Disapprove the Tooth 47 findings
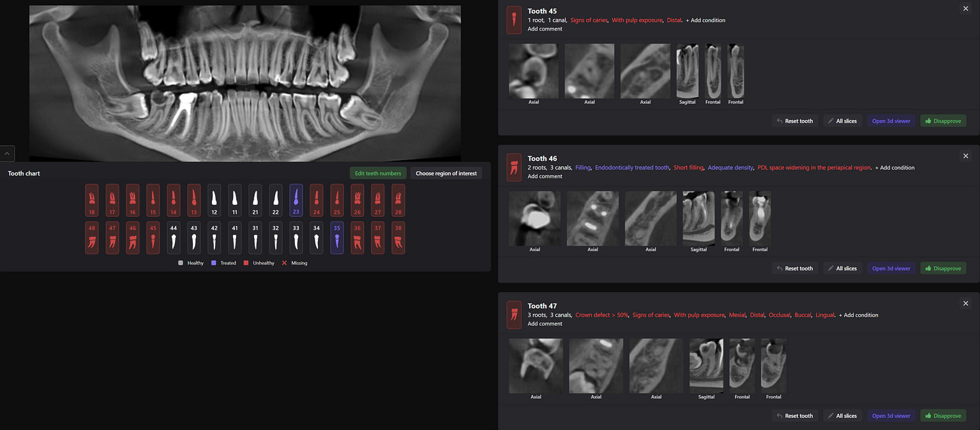Viewport: 980px width, 430px height. 943,415
